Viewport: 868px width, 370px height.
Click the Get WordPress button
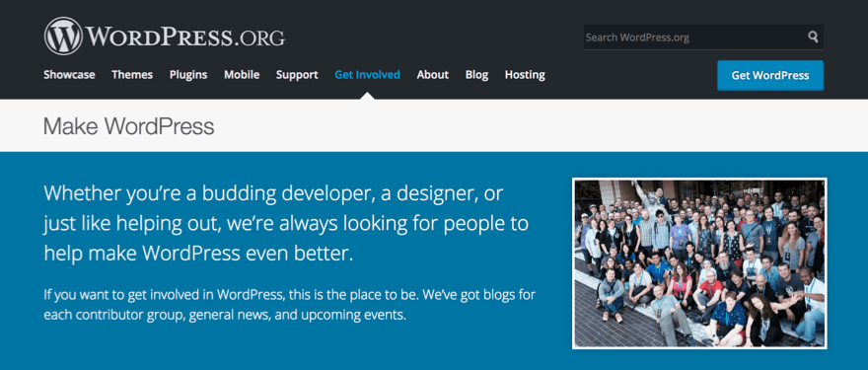[770, 75]
